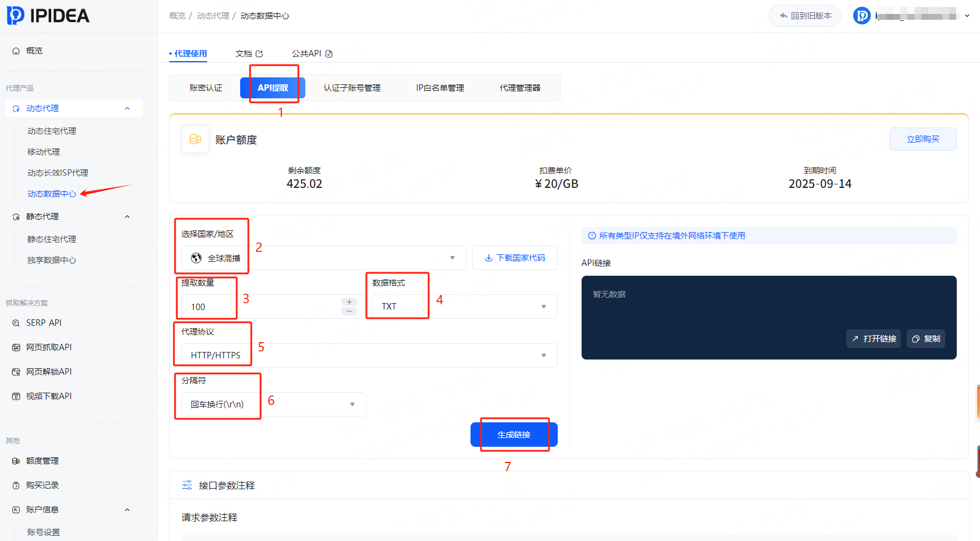This screenshot has height=541, width=980.
Task: Click the SERP API sidebar icon
Action: [x=16, y=323]
